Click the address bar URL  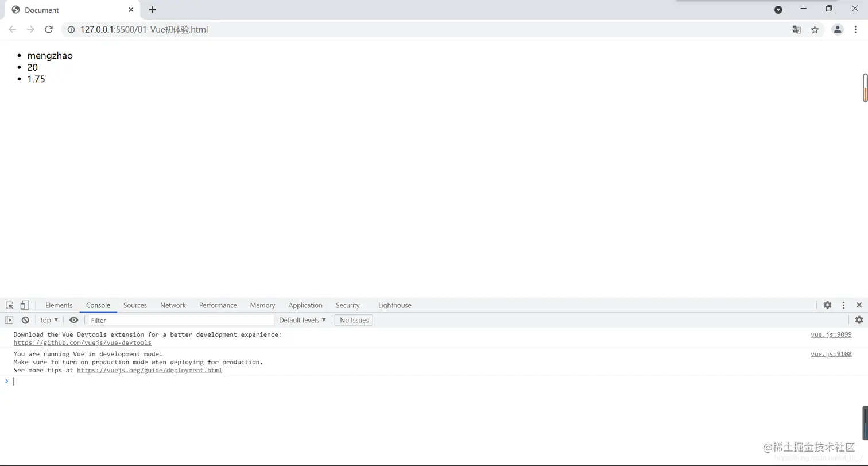click(144, 29)
